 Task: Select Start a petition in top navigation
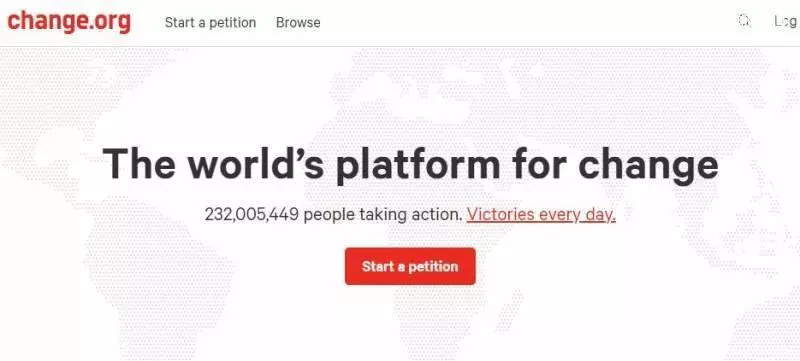coord(210,22)
